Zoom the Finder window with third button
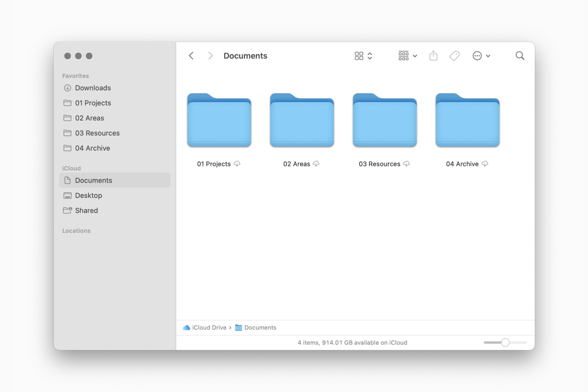The image size is (588, 392). 89,56
